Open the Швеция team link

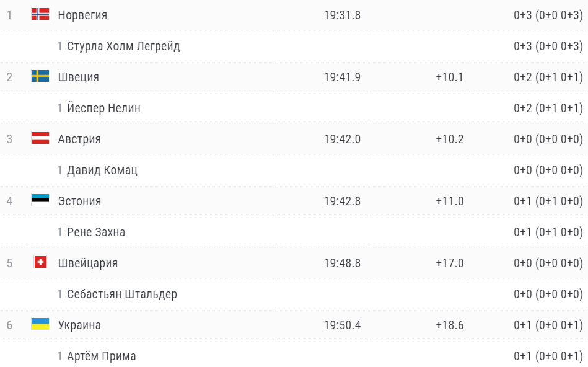(x=78, y=77)
